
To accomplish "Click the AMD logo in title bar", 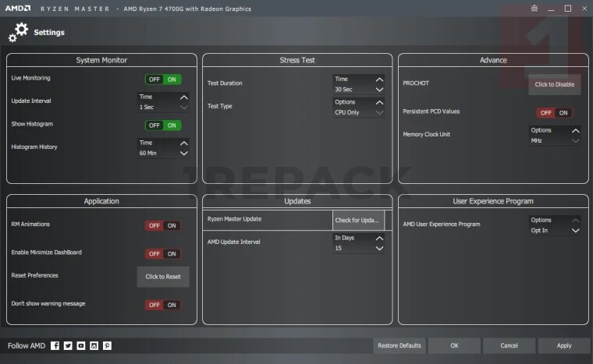I will (x=18, y=8).
